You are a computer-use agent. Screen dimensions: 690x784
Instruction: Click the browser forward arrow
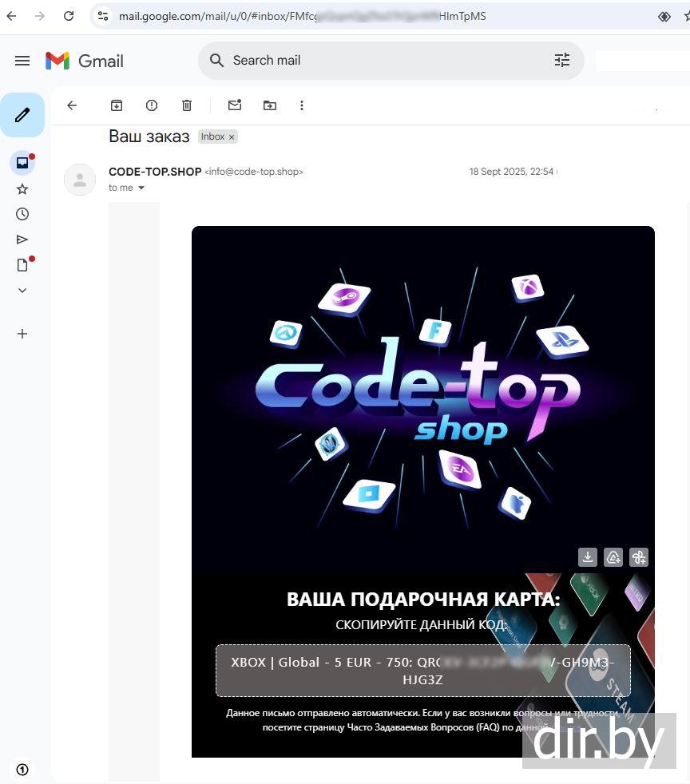(x=39, y=16)
